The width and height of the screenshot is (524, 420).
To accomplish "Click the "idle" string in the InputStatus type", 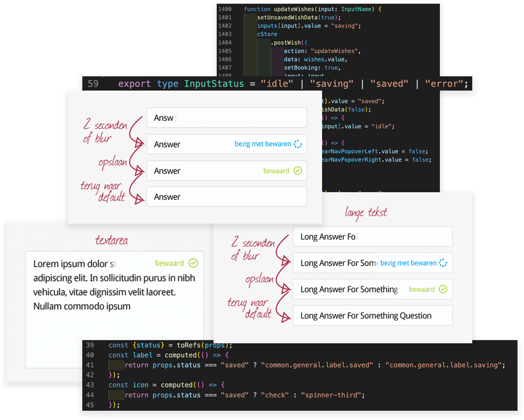I will 277,84.
